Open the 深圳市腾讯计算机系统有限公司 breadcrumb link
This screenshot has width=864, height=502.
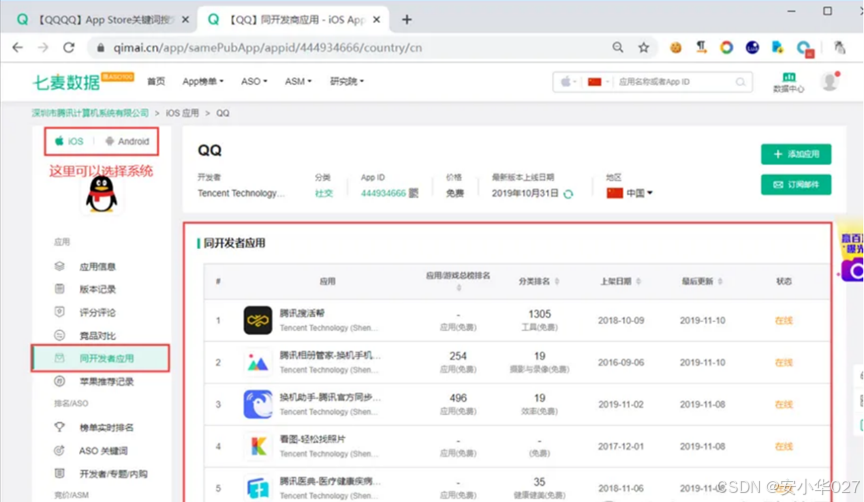coord(90,113)
